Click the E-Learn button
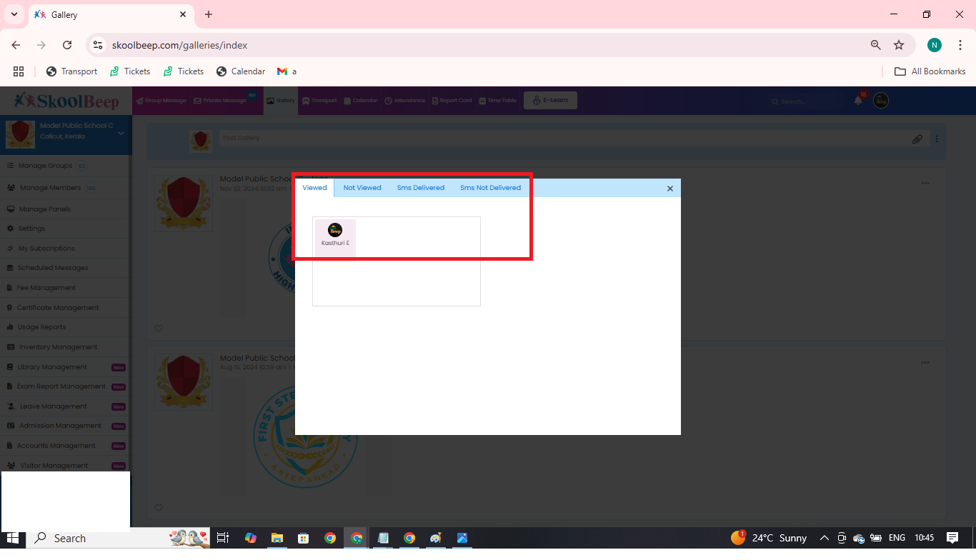The height and width of the screenshot is (560, 976). coord(550,101)
